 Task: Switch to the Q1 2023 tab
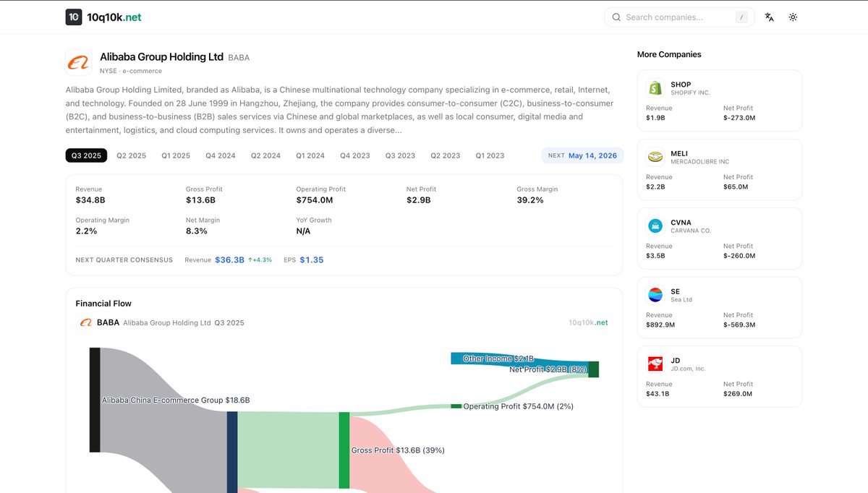490,155
